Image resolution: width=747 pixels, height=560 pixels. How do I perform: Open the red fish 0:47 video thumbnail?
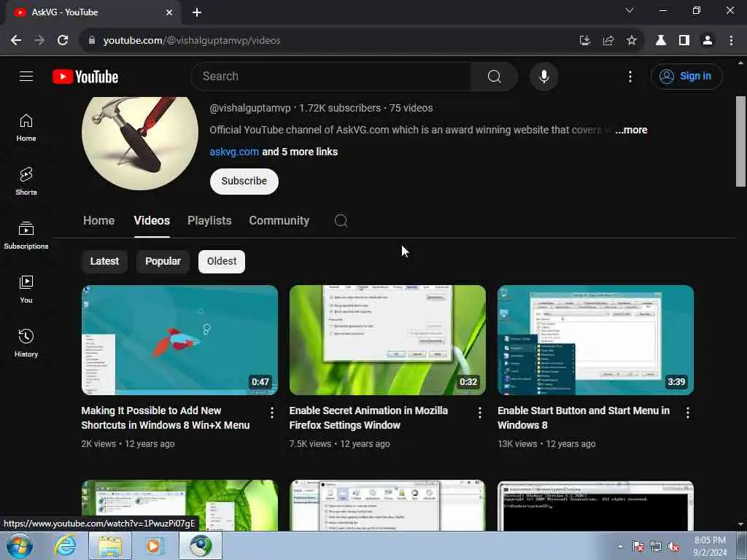coord(179,340)
